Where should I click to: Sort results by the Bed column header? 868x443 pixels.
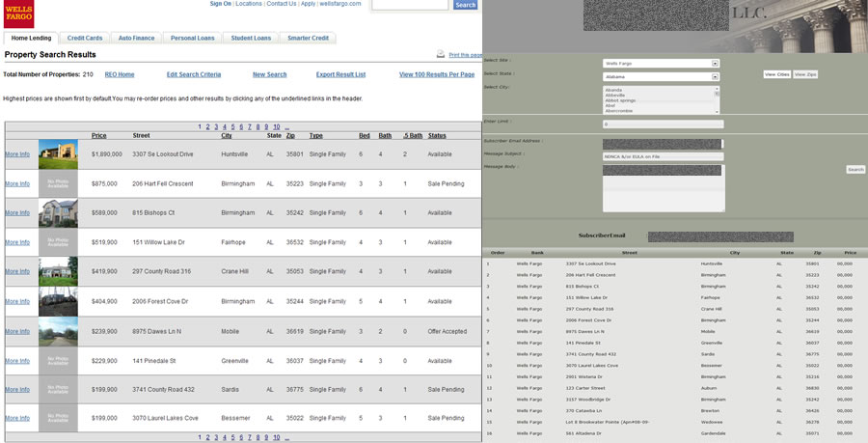365,136
